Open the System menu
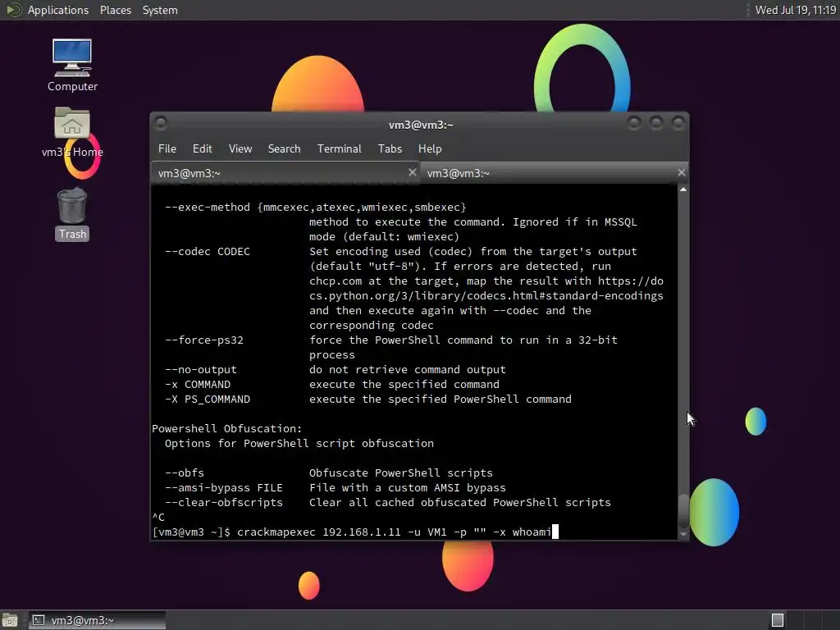The image size is (840, 630). click(160, 10)
